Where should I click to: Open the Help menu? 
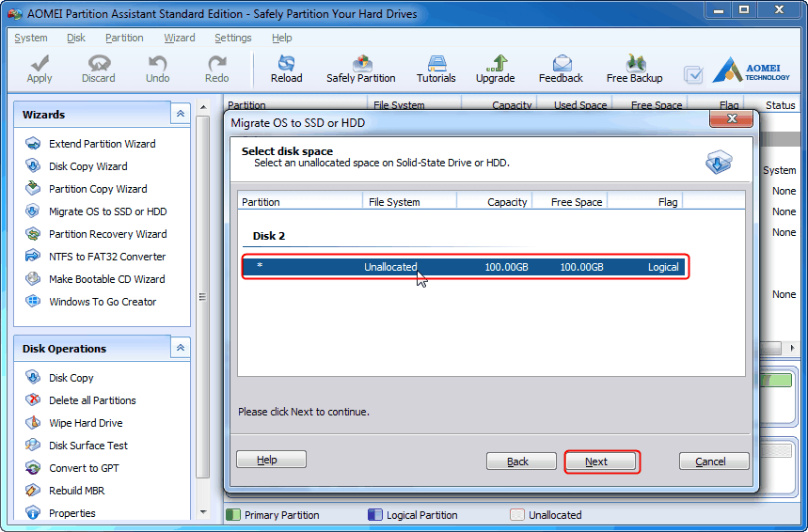pyautogui.click(x=282, y=38)
